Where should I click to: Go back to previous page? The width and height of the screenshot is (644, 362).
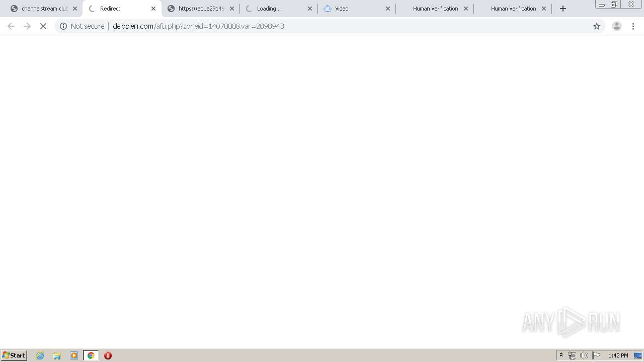(x=11, y=26)
